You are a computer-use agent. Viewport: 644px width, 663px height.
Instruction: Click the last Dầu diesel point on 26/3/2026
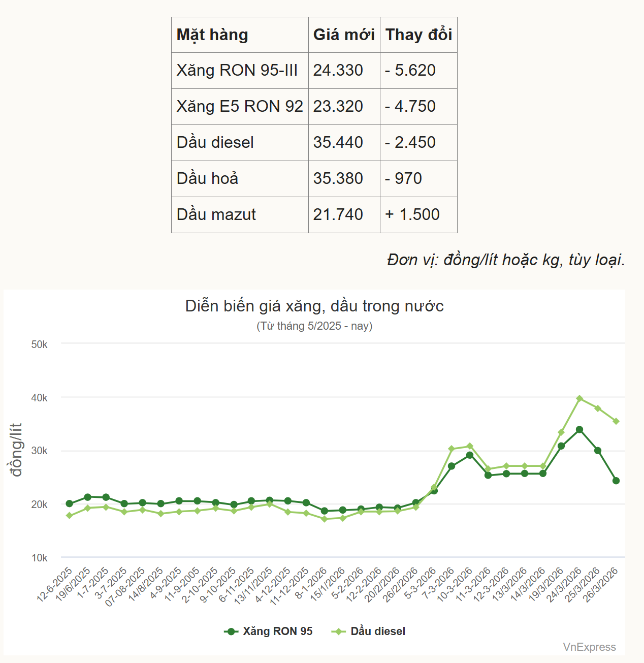616,421
